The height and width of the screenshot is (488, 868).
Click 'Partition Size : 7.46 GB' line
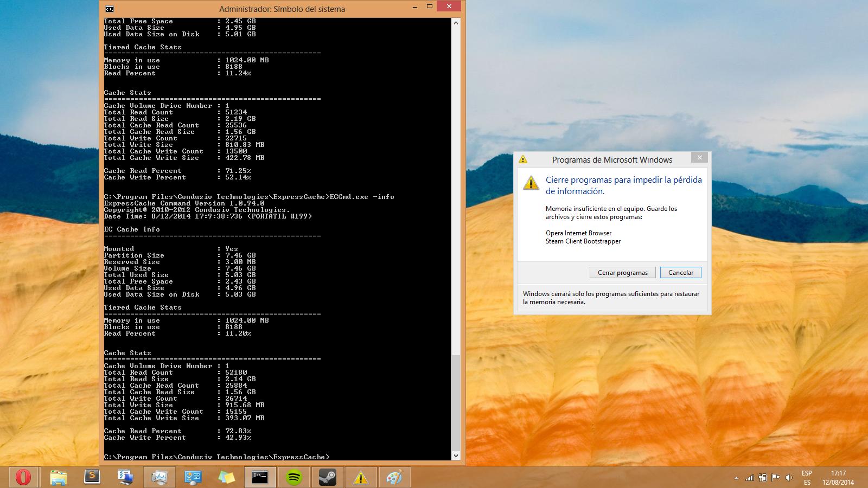[180, 255]
